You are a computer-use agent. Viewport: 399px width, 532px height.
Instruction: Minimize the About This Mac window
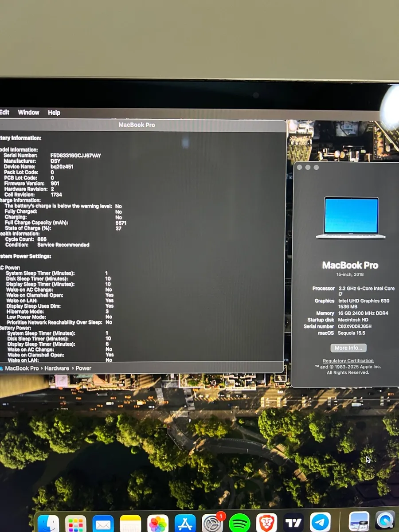(308, 168)
